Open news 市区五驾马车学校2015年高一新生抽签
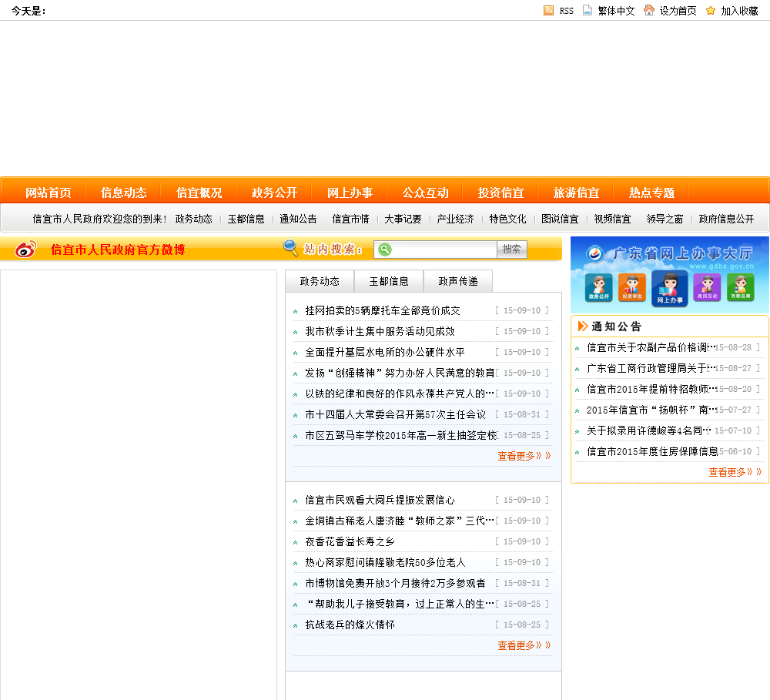The height and width of the screenshot is (700, 770). [401, 435]
